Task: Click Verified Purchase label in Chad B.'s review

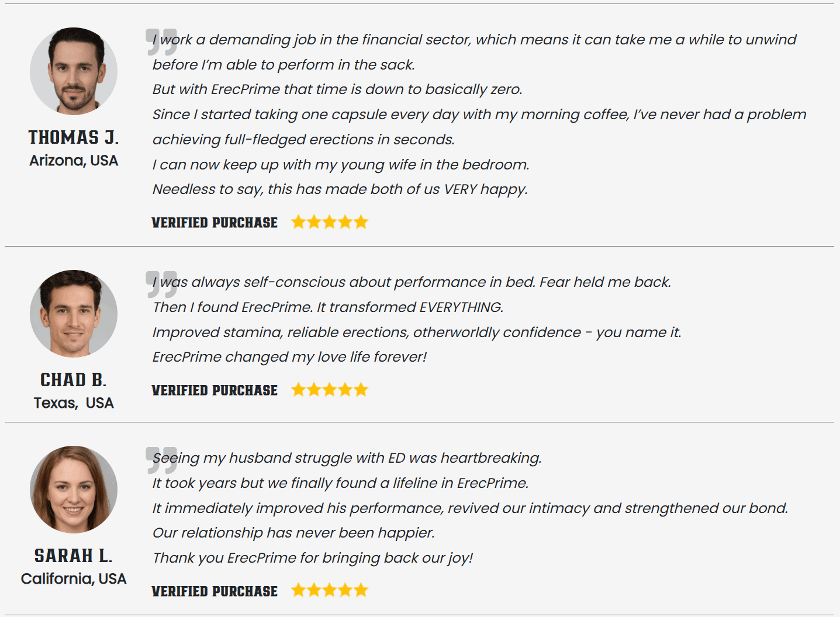Action: pos(215,390)
